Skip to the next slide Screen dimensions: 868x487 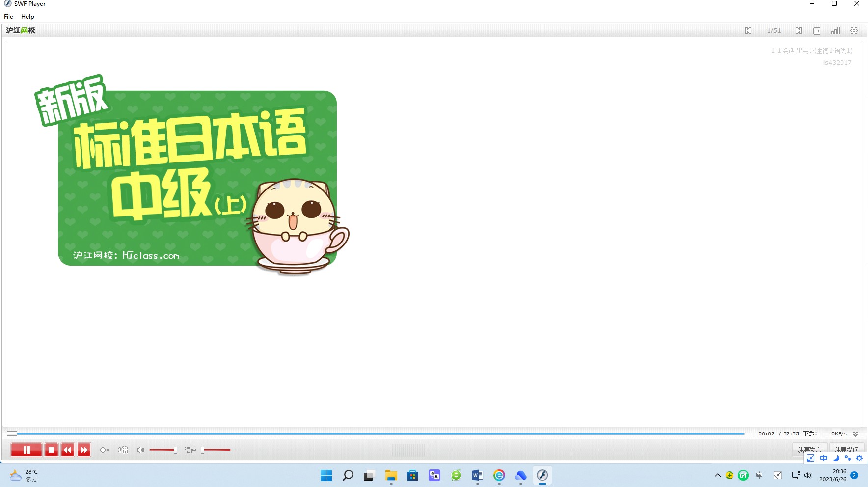[x=799, y=31]
